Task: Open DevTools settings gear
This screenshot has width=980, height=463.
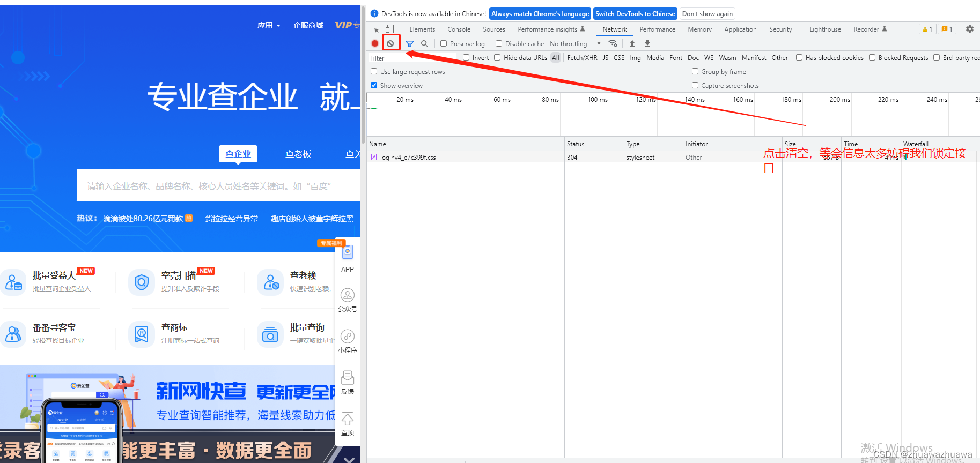Action: click(x=970, y=29)
